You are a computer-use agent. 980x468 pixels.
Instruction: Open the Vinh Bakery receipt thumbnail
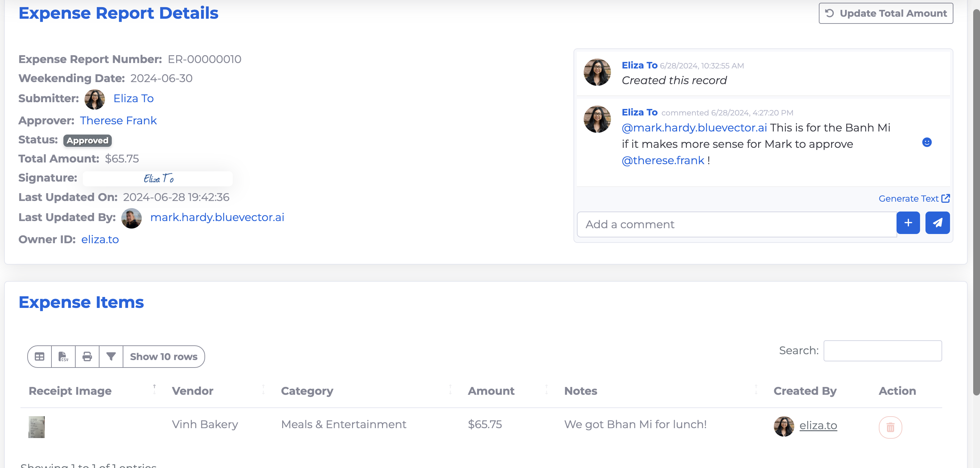coord(36,427)
